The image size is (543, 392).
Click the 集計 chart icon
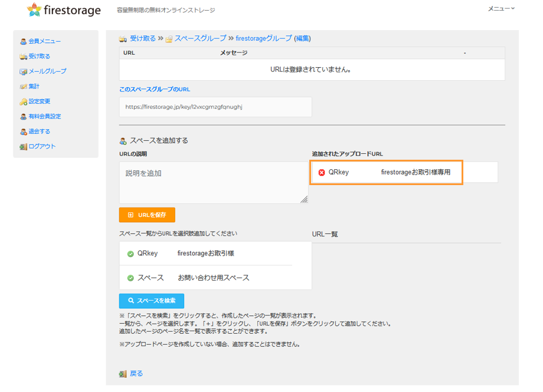coord(23,87)
